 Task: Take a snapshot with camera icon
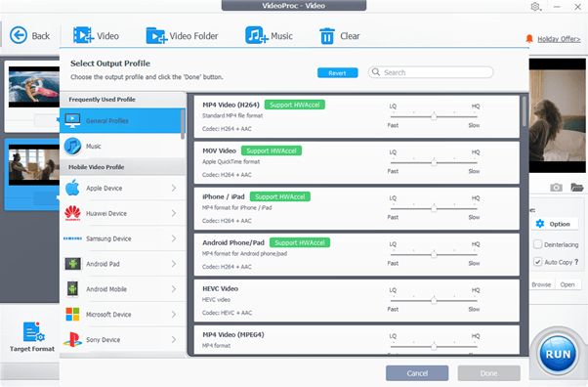tap(556, 187)
